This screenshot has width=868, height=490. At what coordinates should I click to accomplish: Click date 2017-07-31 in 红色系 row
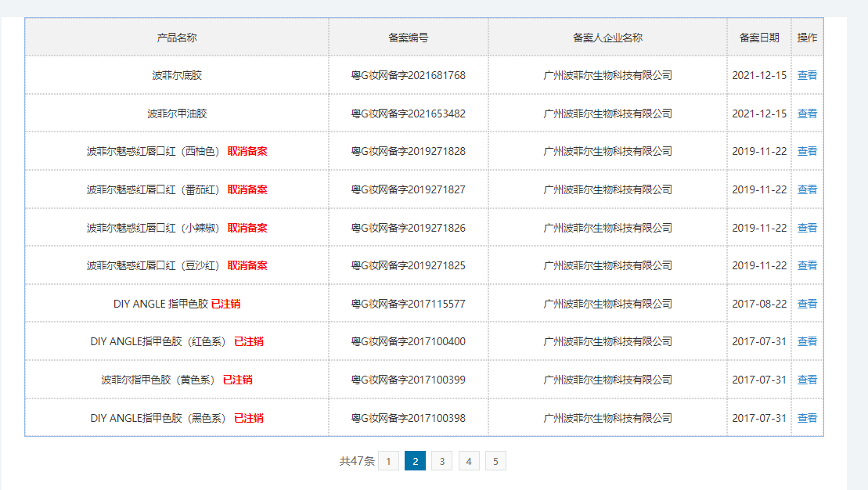coord(759,341)
